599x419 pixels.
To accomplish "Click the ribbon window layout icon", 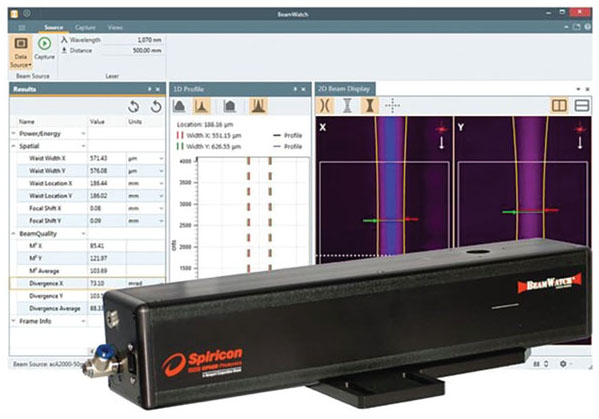I will coord(576,27).
